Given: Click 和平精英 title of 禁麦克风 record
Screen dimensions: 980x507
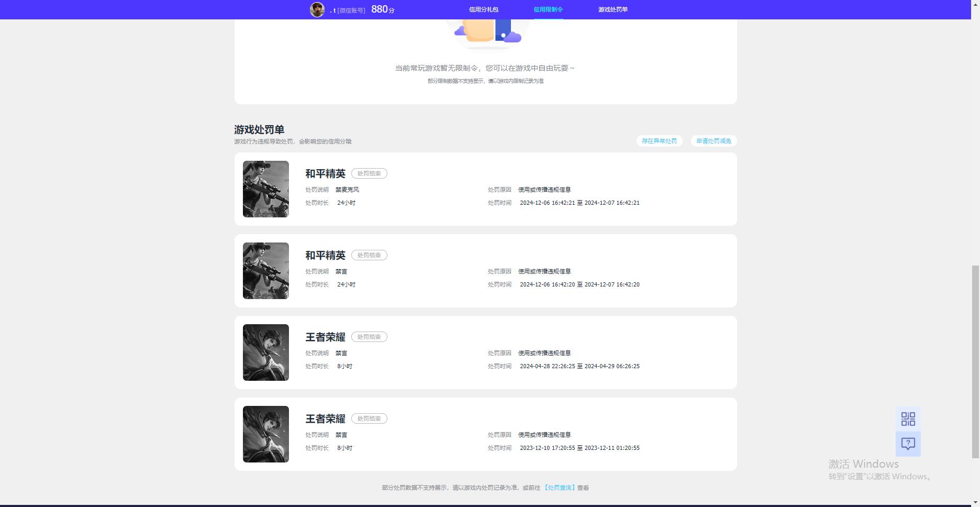Looking at the screenshot, I should (x=325, y=173).
